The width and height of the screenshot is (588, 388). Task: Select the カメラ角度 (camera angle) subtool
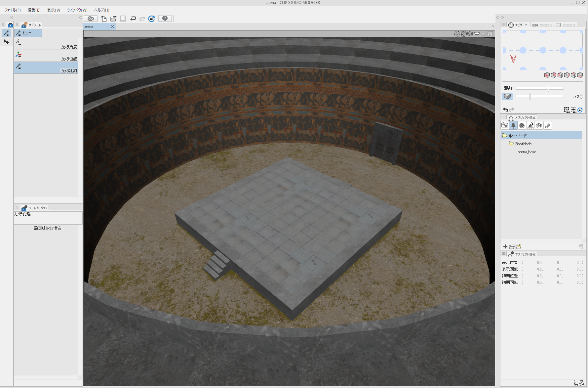(46, 44)
